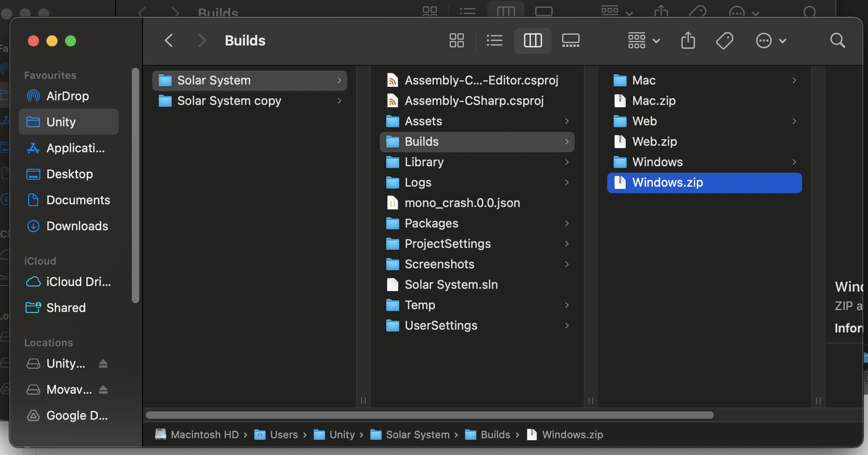Go back with the left arrow
The height and width of the screenshot is (455, 868).
pyautogui.click(x=169, y=40)
